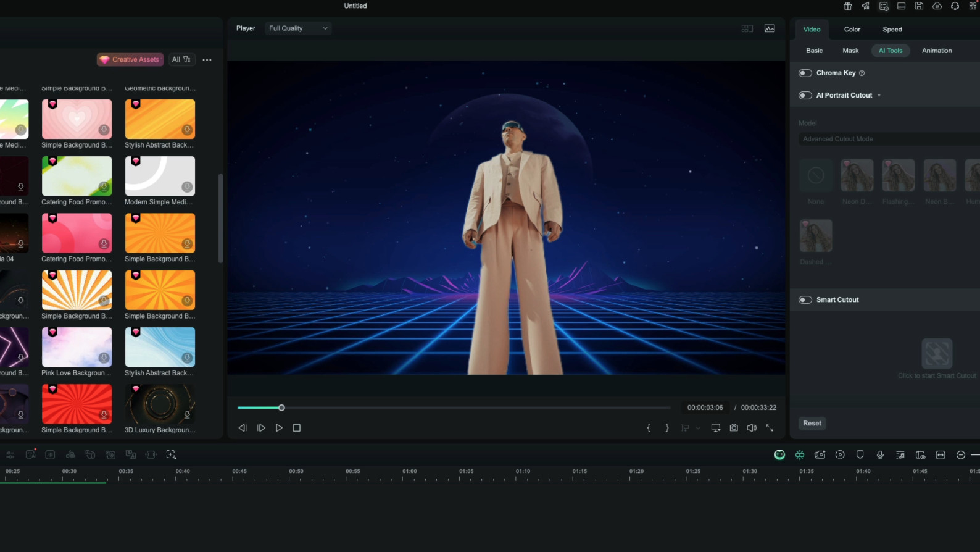Stop playback with square button
980x552 pixels.
pyautogui.click(x=296, y=428)
